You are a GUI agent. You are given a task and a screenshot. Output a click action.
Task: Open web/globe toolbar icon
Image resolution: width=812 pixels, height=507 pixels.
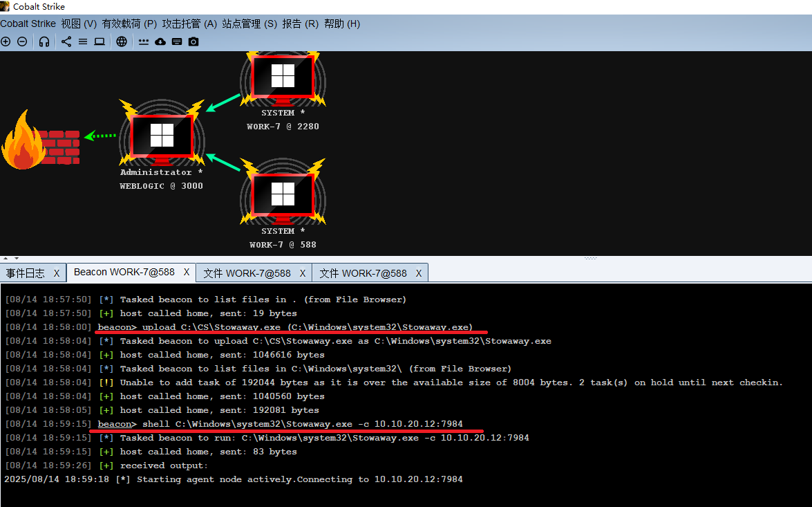[x=122, y=42]
